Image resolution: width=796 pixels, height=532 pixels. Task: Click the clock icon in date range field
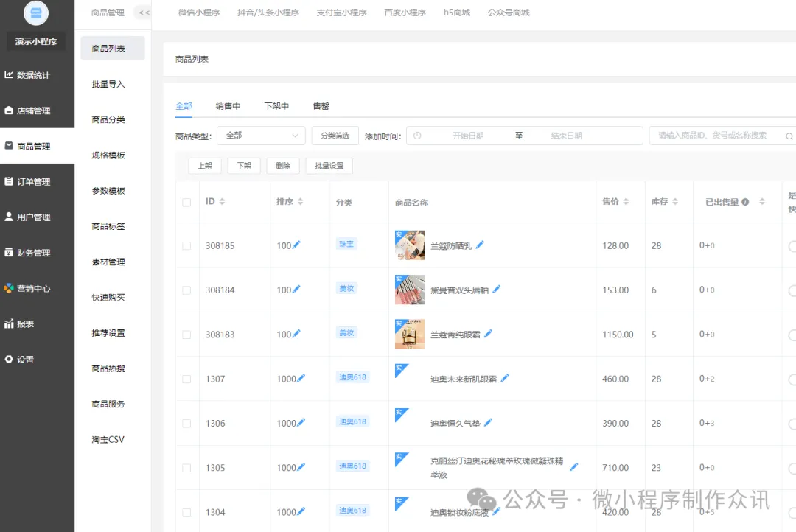tap(417, 136)
